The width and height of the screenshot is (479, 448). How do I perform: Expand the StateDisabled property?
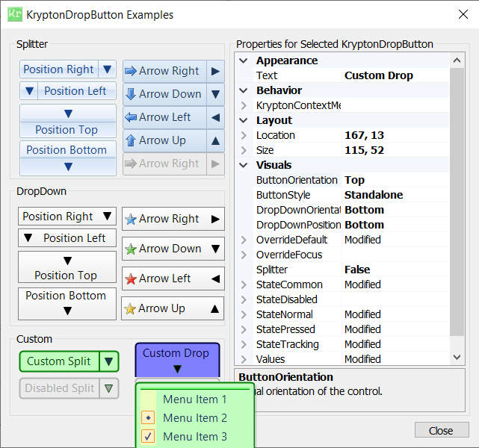[x=244, y=299]
